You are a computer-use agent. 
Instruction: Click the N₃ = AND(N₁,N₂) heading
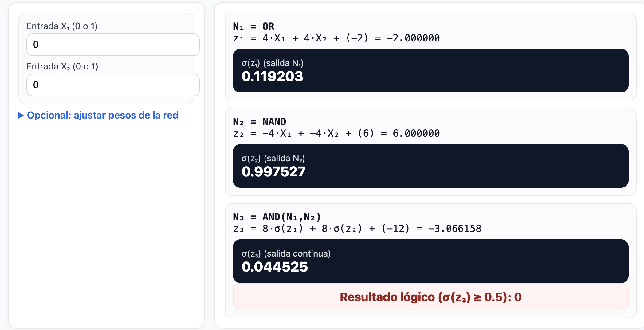click(x=277, y=217)
